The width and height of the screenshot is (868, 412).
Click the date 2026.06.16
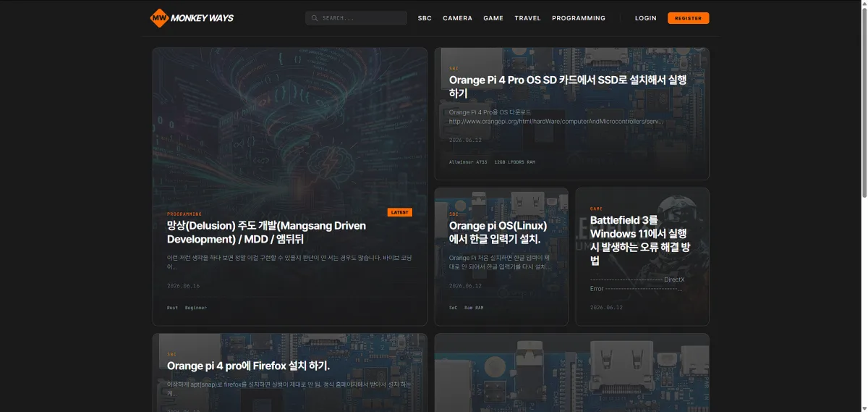[183, 286]
